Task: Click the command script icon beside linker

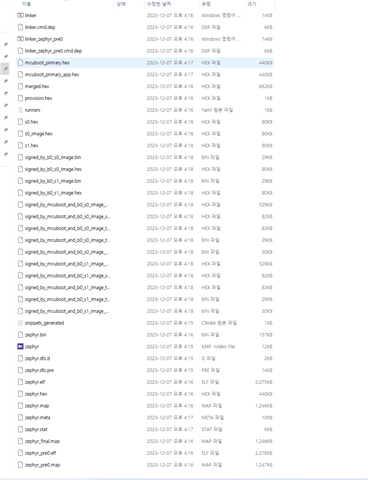Action: (20, 15)
